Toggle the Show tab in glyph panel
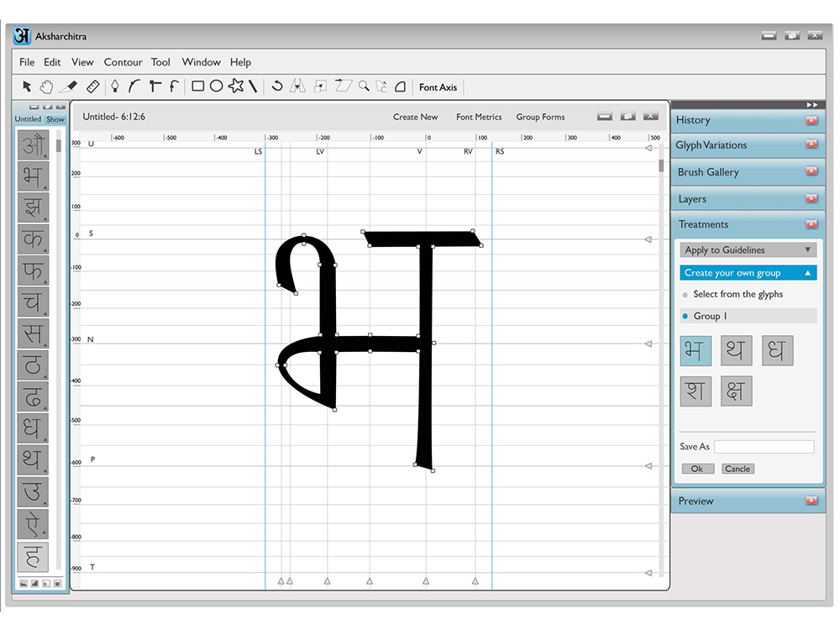The width and height of the screenshot is (840, 630). pos(55,119)
